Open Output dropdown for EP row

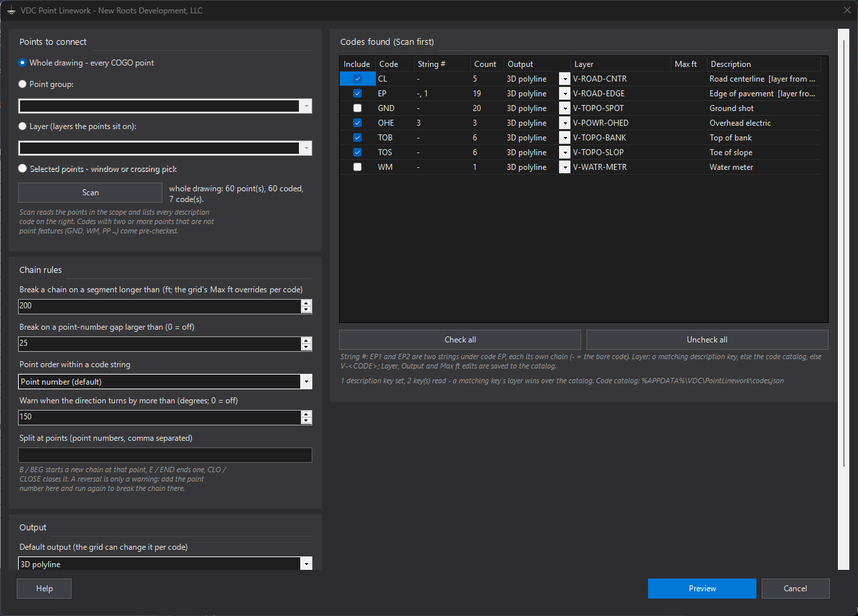tap(564, 94)
